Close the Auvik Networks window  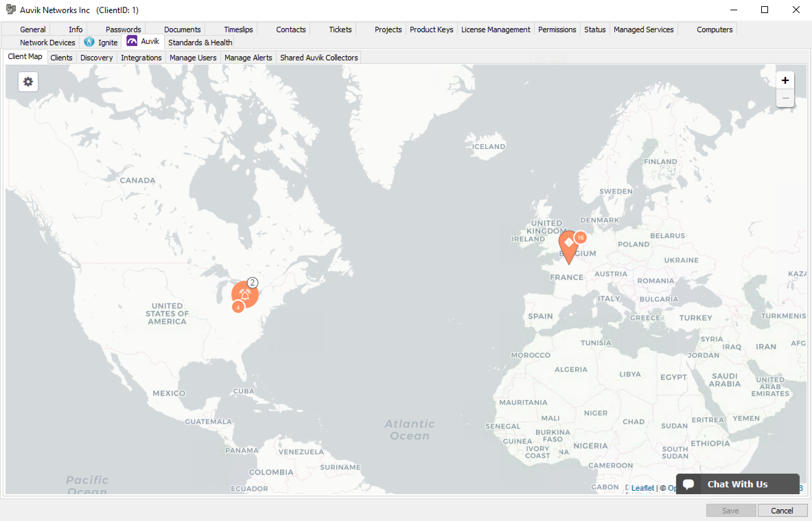(x=796, y=10)
